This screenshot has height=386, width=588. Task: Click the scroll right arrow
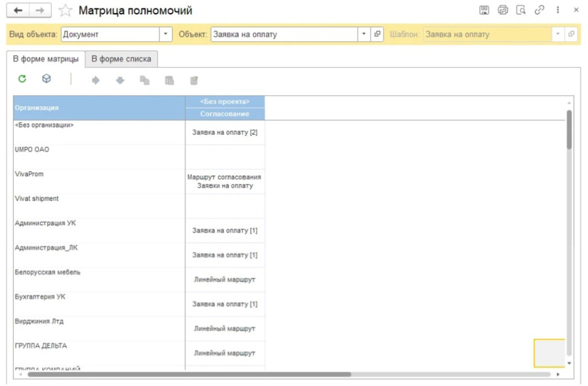558,375
